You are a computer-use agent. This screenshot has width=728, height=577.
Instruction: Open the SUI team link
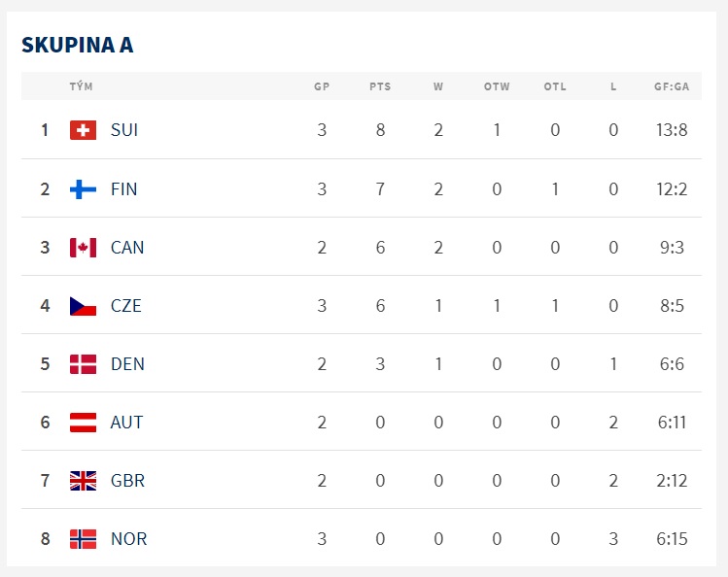pos(124,130)
